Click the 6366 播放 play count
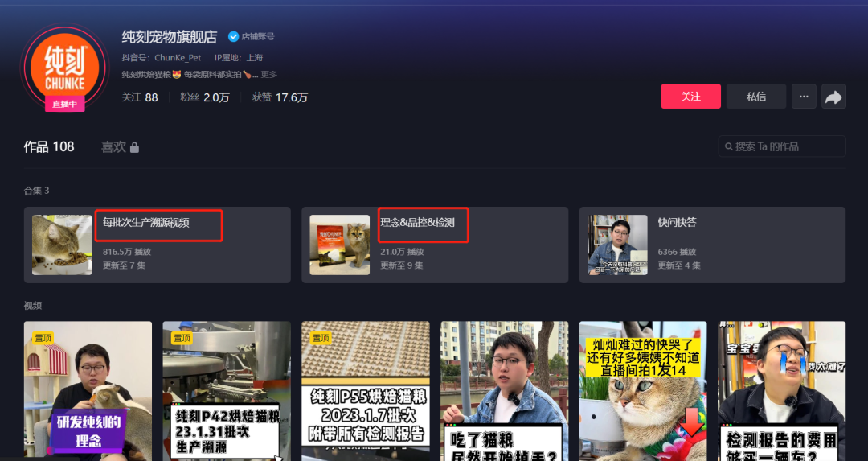Image resolution: width=868 pixels, height=461 pixels. (677, 252)
